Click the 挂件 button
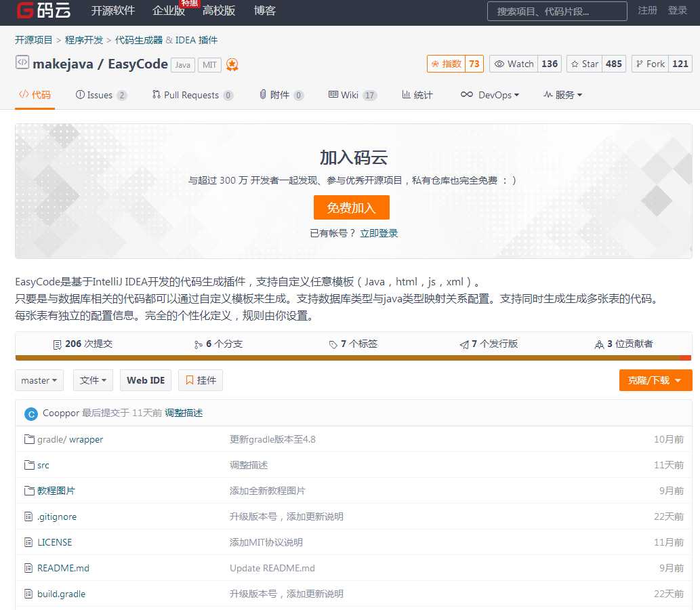The image size is (700, 610). coord(201,380)
